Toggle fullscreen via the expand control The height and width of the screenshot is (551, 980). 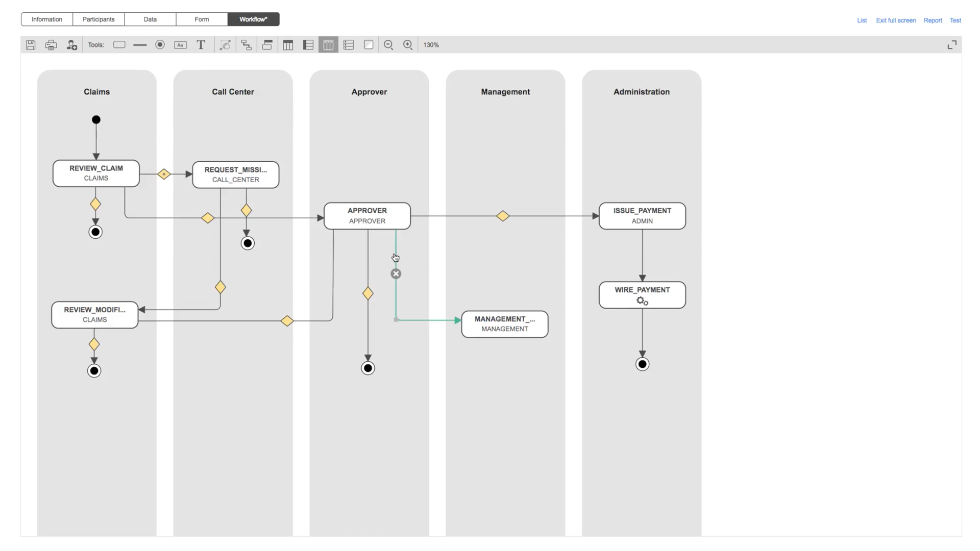click(951, 44)
